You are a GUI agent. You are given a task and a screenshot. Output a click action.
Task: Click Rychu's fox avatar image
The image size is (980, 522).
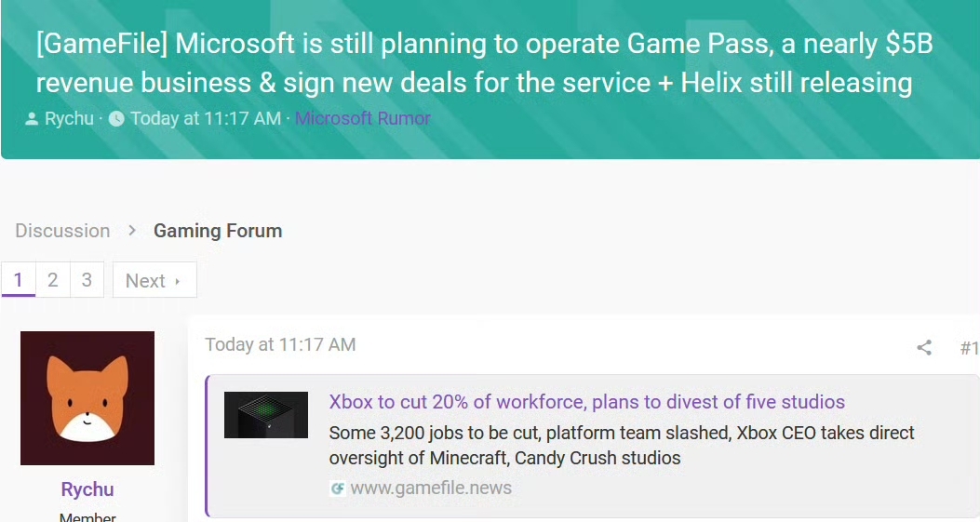click(x=87, y=398)
